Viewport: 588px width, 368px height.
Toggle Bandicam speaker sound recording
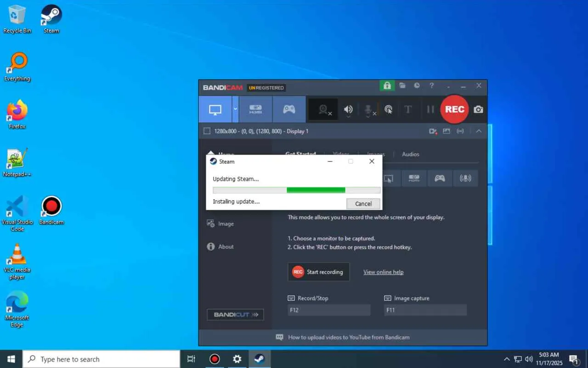pos(348,109)
